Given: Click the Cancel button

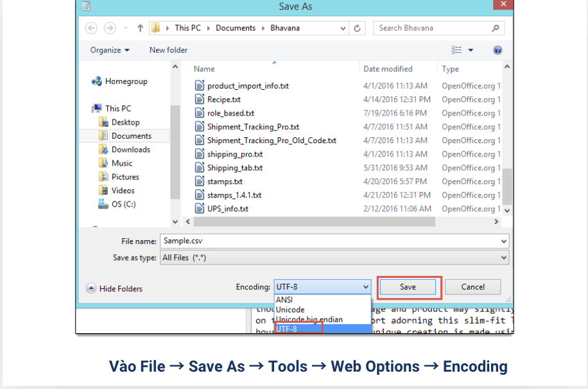Looking at the screenshot, I should pyautogui.click(x=472, y=287).
